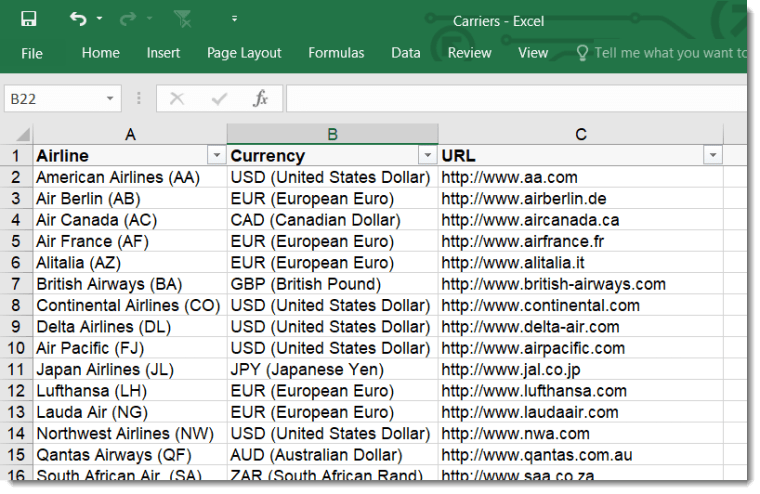Select cell Delta Airlines (DL)
The height and width of the screenshot is (494, 760).
click(x=130, y=326)
